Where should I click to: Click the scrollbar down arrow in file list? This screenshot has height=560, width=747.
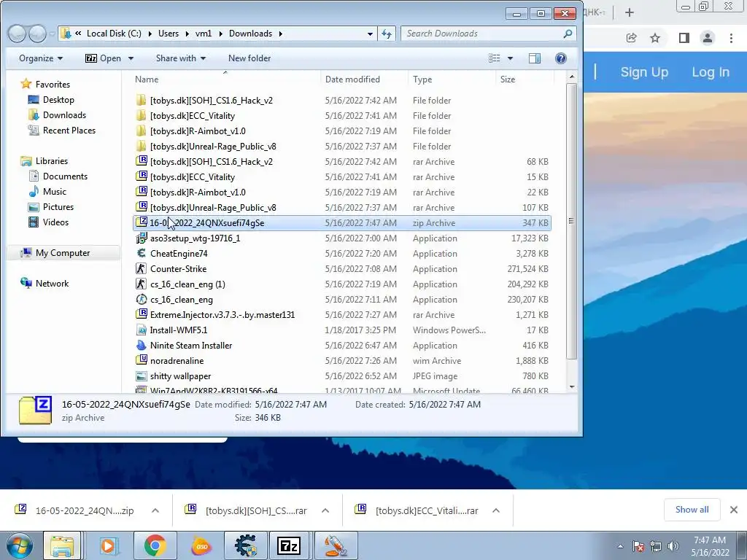[x=572, y=387]
